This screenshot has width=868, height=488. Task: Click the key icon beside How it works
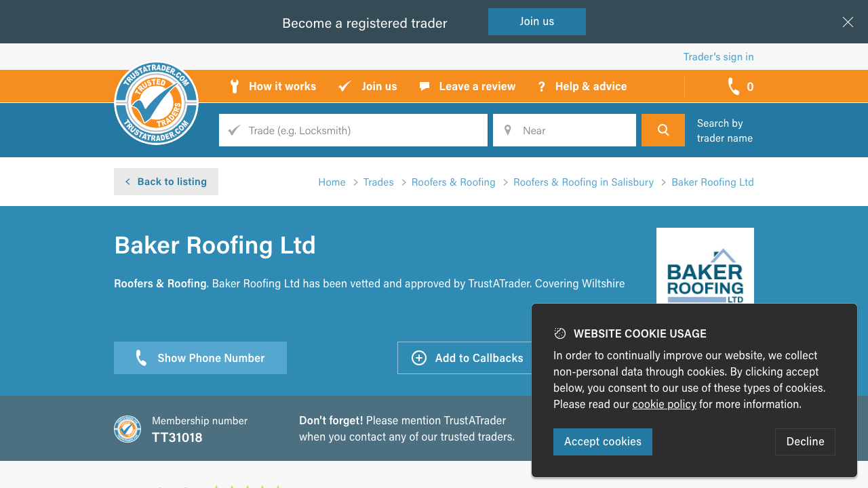[x=234, y=86]
